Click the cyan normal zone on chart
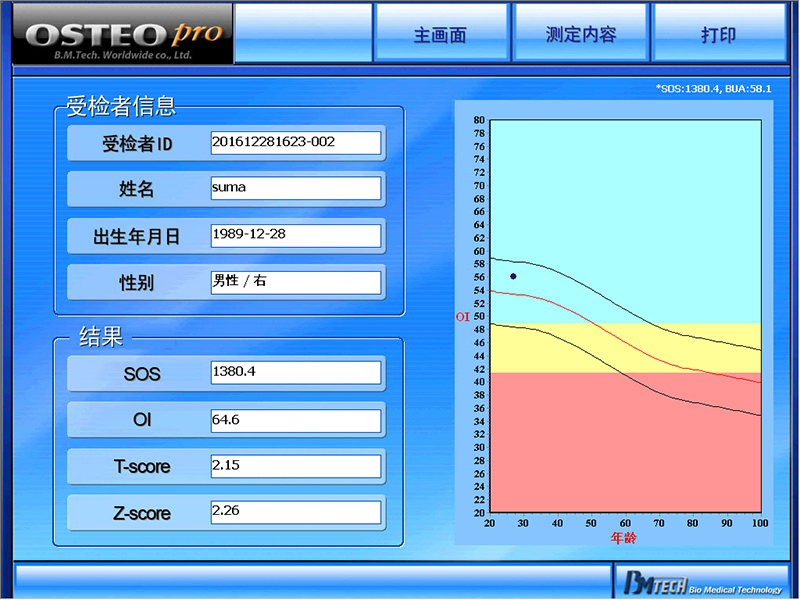Screen dimensions: 800x600 620,200
